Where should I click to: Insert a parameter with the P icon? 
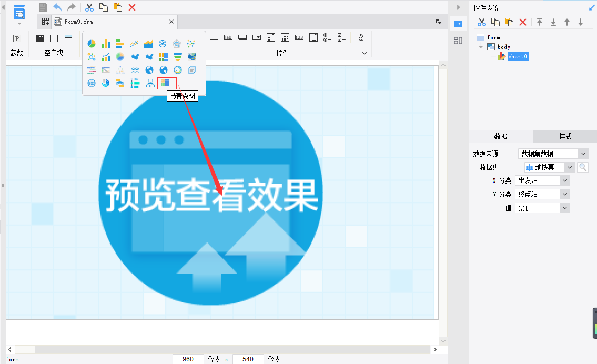(x=17, y=38)
